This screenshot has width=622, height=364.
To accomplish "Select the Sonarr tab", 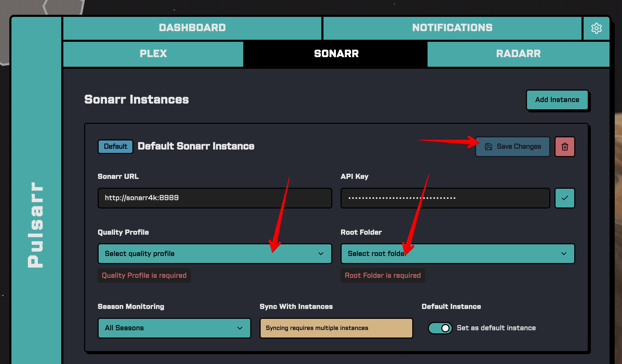I will pyautogui.click(x=336, y=54).
